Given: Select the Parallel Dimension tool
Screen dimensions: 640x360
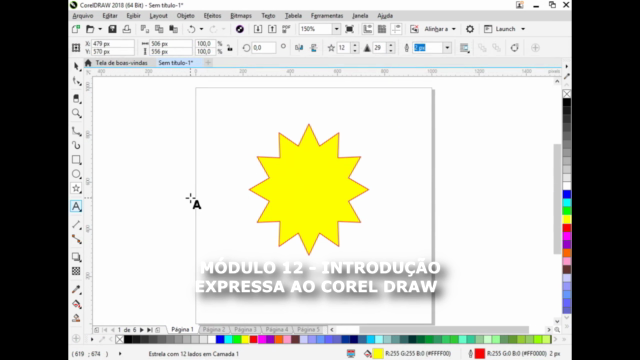Looking at the screenshot, I should [x=76, y=224].
